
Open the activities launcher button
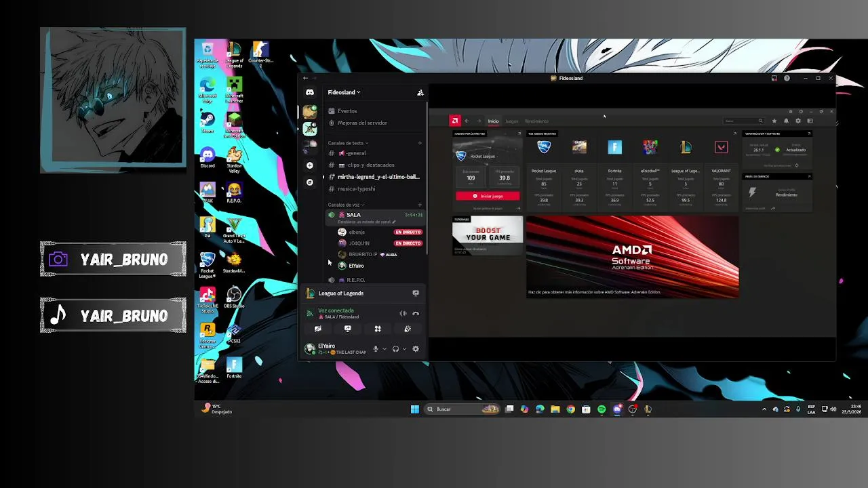point(378,329)
